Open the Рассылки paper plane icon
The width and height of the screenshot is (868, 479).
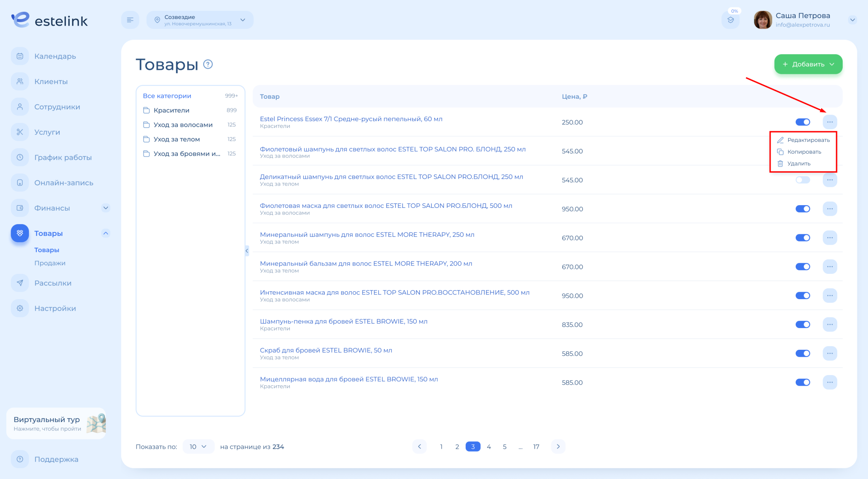pos(20,283)
